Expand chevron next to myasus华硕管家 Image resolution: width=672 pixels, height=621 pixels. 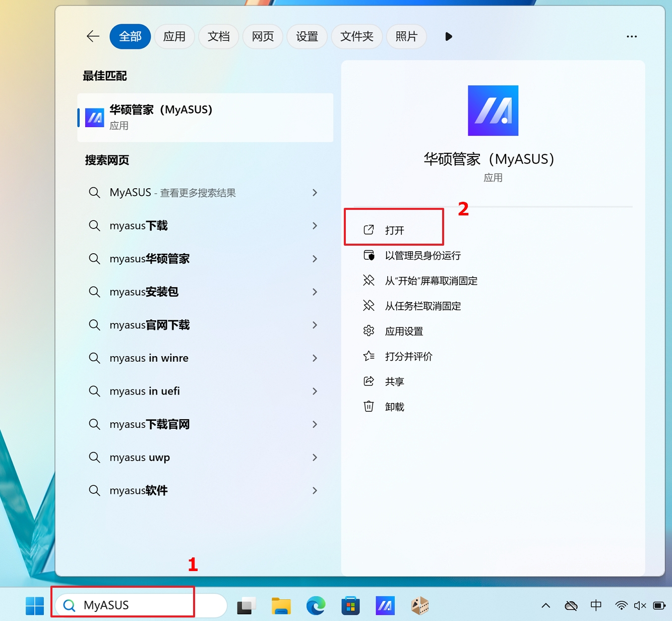click(315, 259)
